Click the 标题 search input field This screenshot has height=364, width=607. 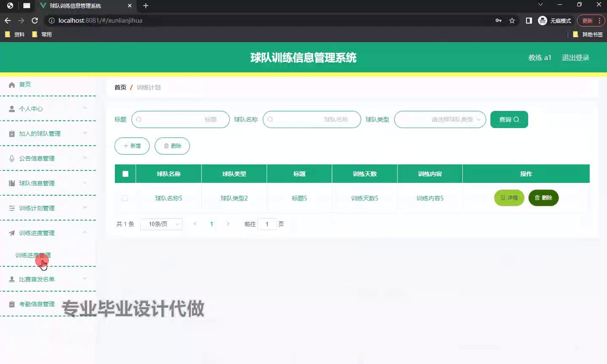click(x=180, y=119)
